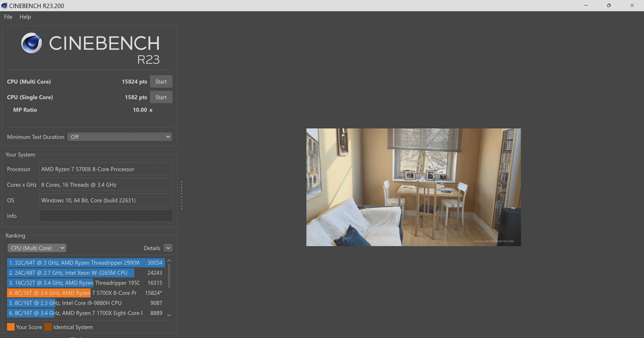The image size is (644, 338).
Task: Select the Intel Core i9-9880H ranking row
Action: click(x=86, y=303)
